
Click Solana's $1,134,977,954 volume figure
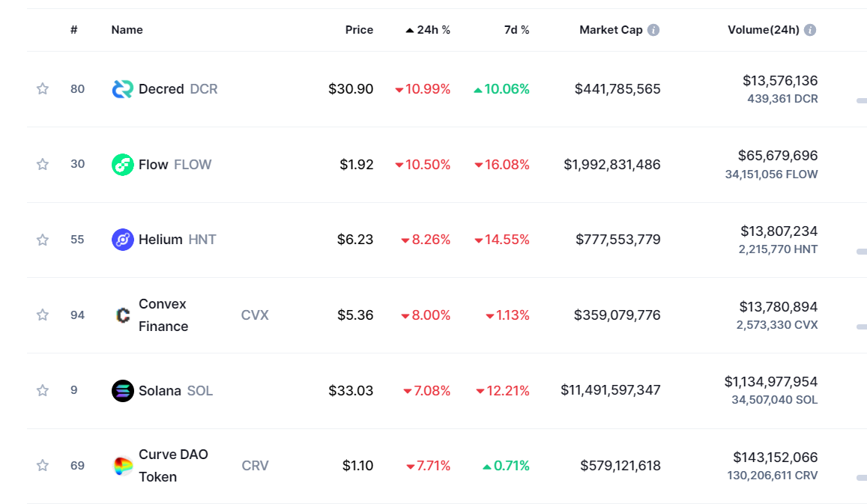[770, 382]
